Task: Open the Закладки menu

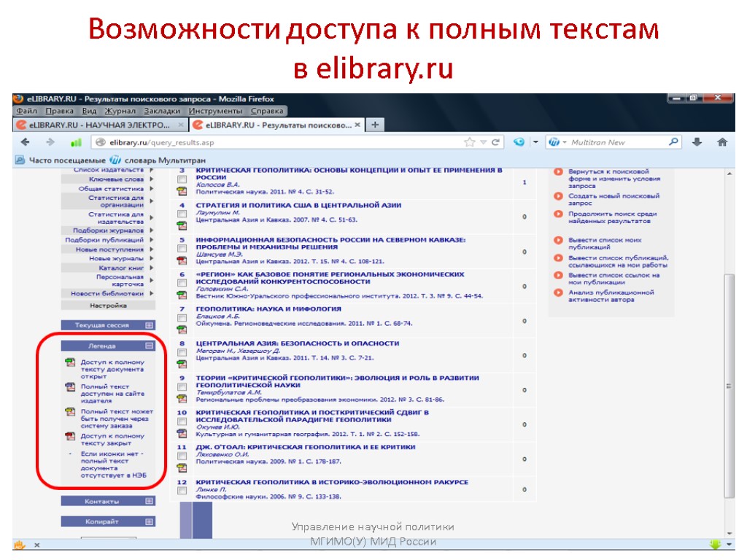Action: point(162,111)
